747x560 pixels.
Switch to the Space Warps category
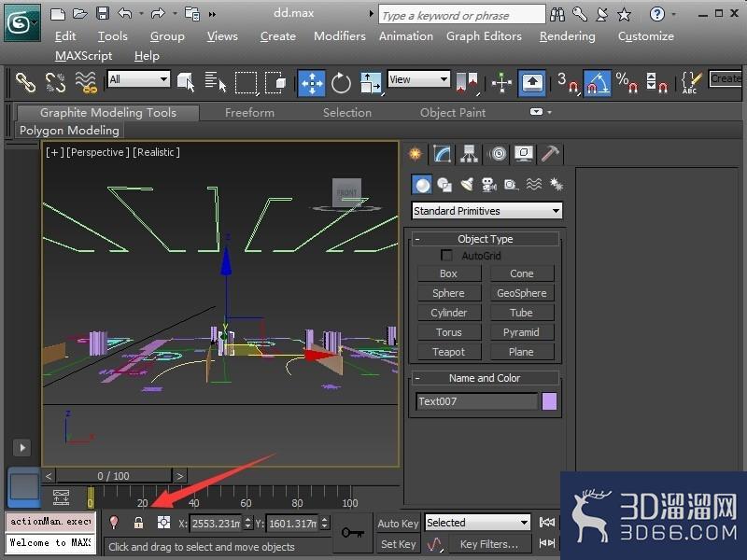[x=534, y=184]
